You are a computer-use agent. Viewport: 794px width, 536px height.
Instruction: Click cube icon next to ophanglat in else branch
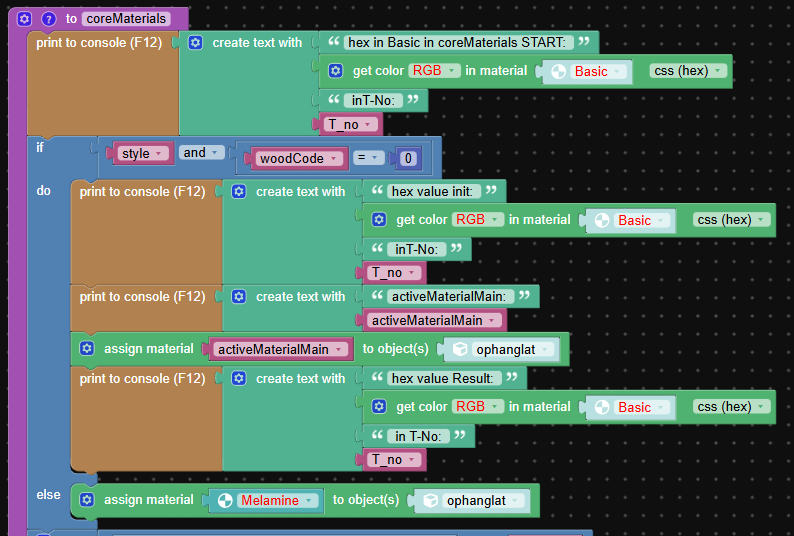click(430, 500)
